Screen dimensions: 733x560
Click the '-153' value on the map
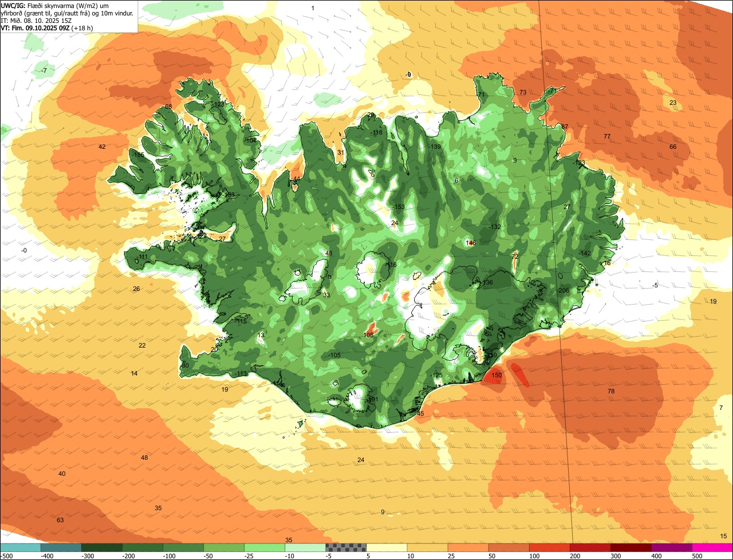coord(399,207)
